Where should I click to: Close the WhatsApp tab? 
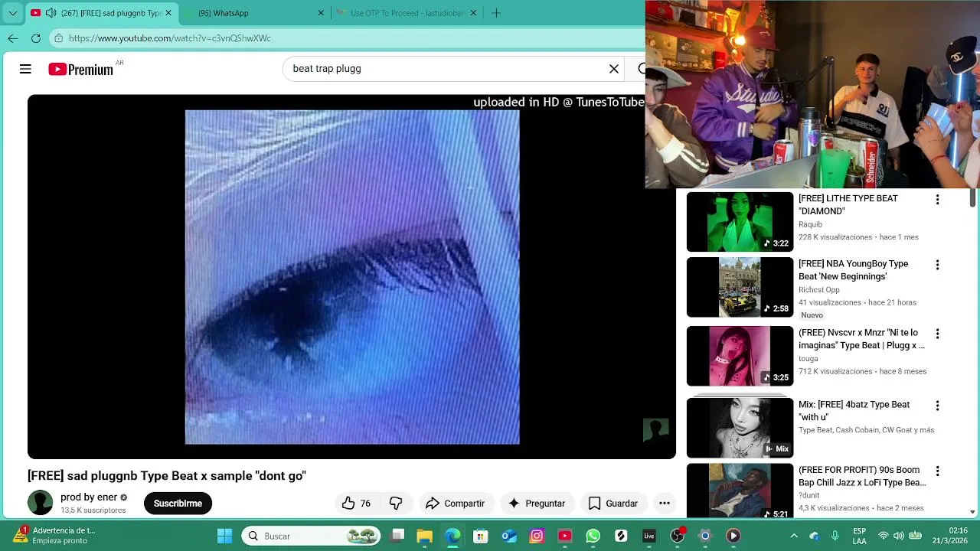(322, 13)
